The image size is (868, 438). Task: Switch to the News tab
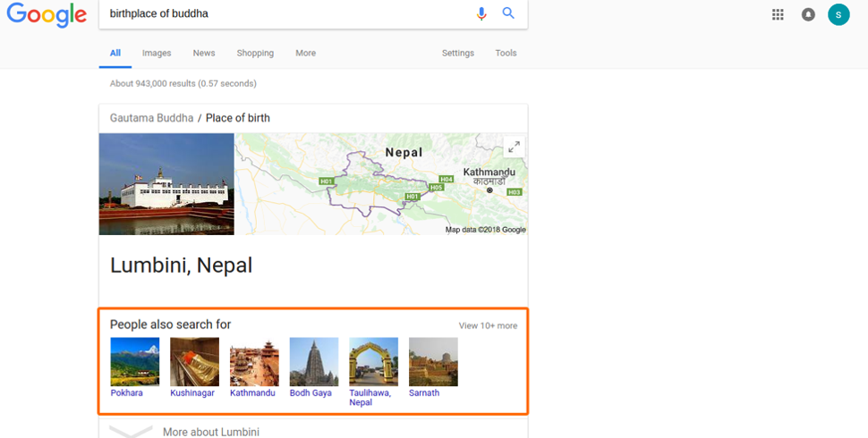204,53
